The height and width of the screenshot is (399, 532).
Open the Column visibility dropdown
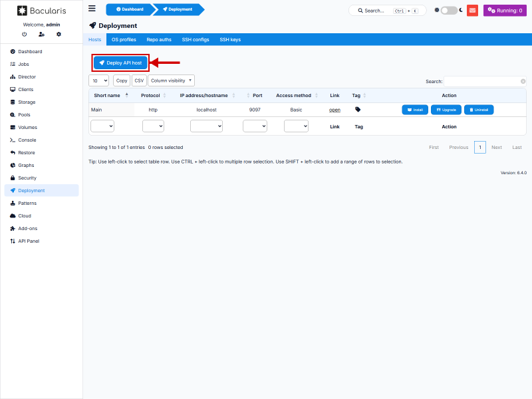click(171, 80)
